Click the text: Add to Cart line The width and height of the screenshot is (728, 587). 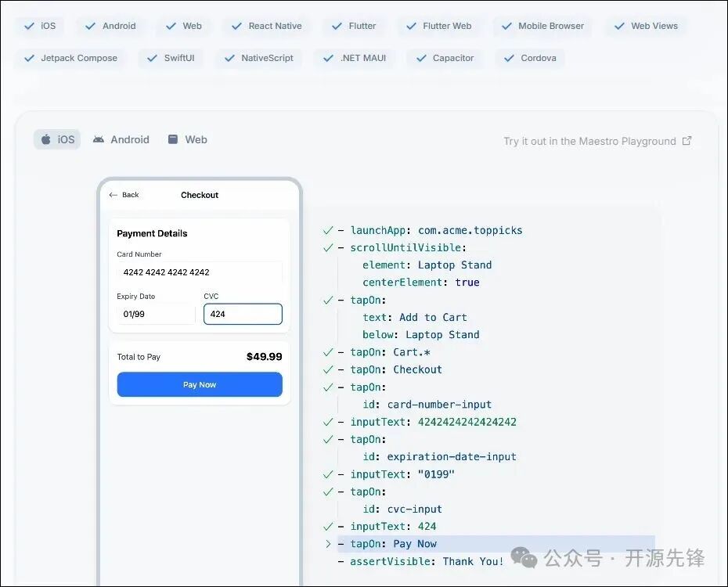[x=415, y=318]
